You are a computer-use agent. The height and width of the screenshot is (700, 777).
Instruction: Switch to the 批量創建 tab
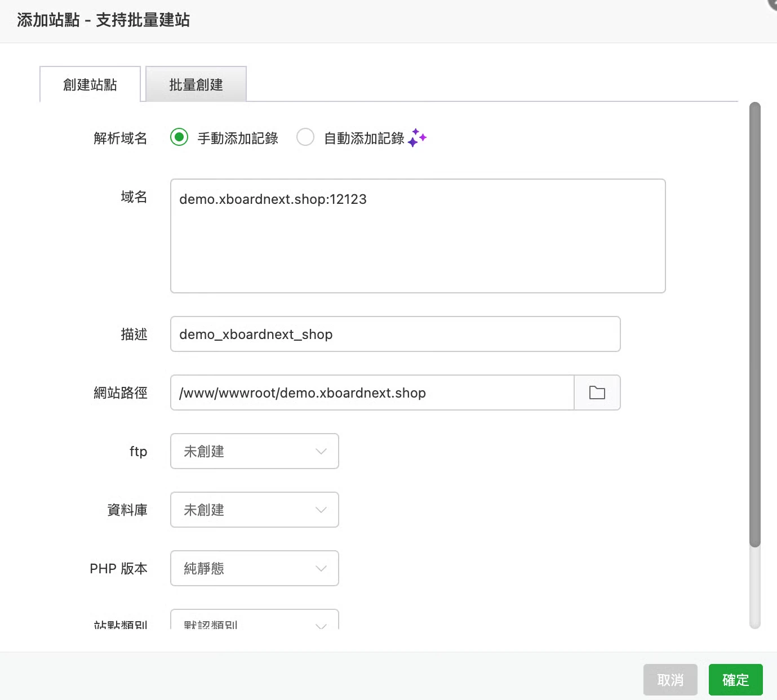pos(196,84)
